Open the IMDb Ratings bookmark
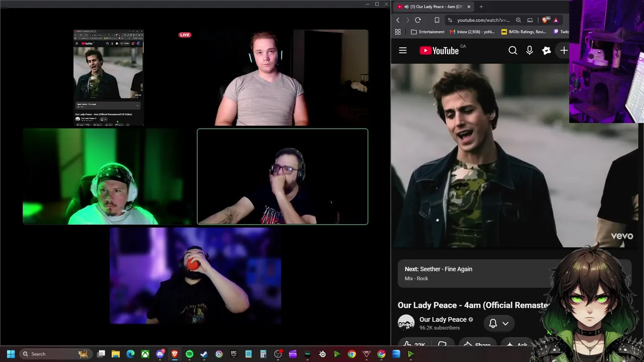This screenshot has width=644, height=362. tap(524, 32)
